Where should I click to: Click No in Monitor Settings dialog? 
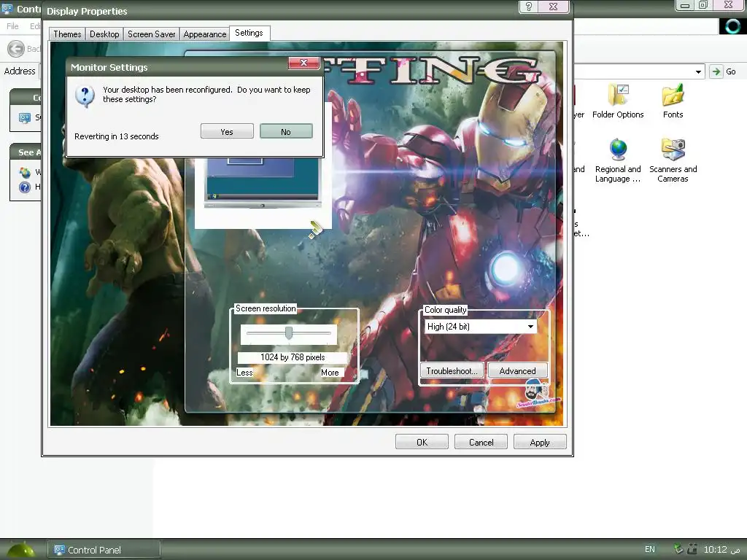[286, 131]
